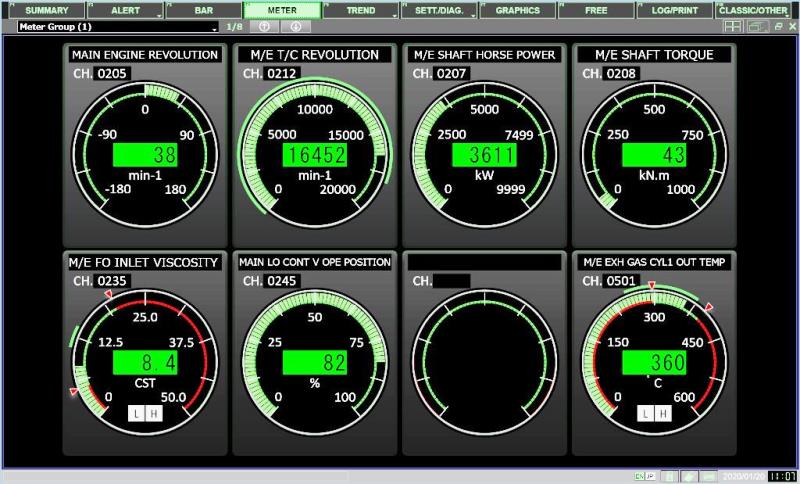This screenshot has height=484, width=800.
Task: Click the grid layout icon at top right
Action: 733,26
